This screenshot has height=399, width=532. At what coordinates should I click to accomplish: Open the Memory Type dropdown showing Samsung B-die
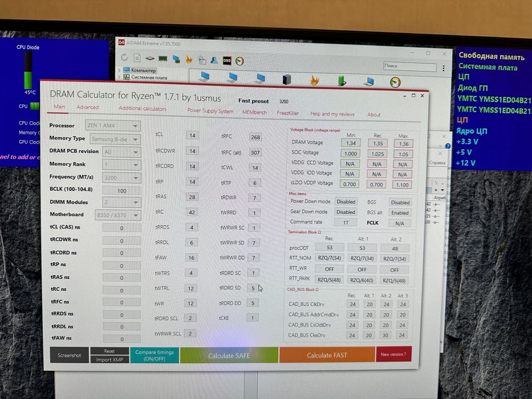click(115, 139)
